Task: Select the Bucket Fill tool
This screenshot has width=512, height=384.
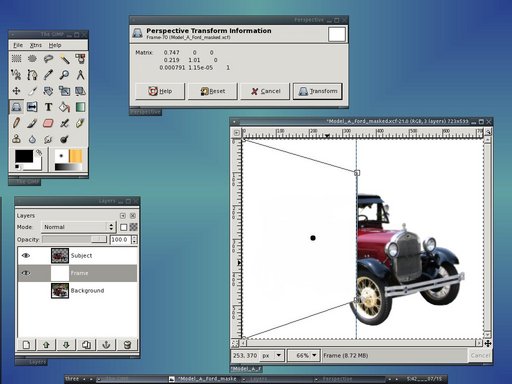Action: 64,107
